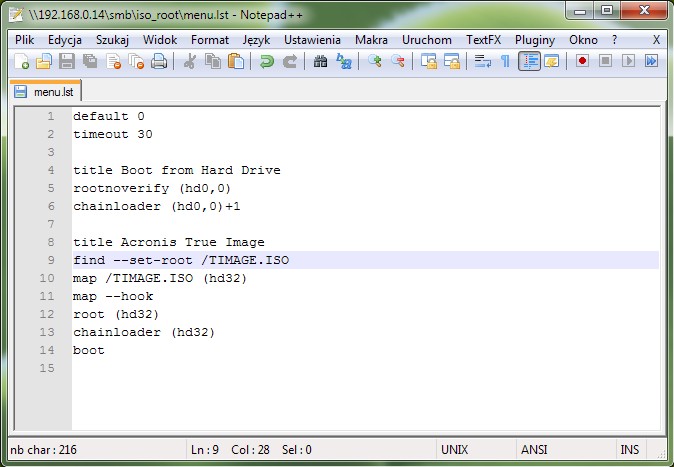Stop macro recording with the square icon
Viewport: 674px width, 467px height.
pyautogui.click(x=605, y=61)
